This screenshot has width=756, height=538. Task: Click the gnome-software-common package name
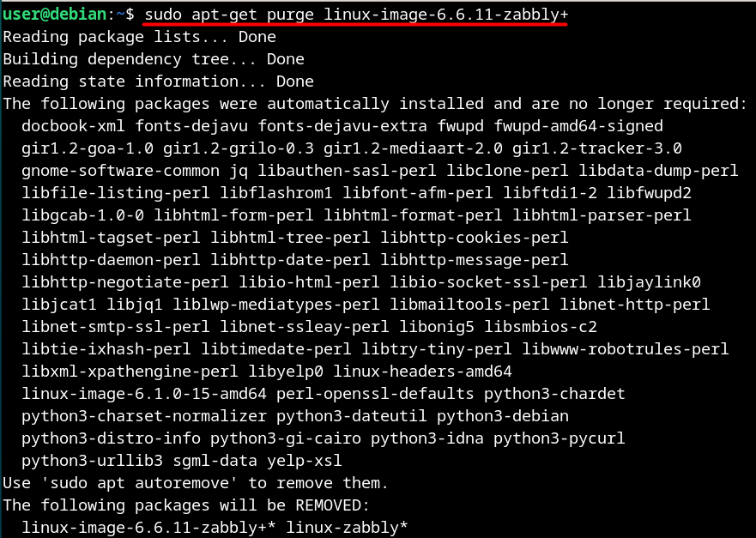(120, 171)
